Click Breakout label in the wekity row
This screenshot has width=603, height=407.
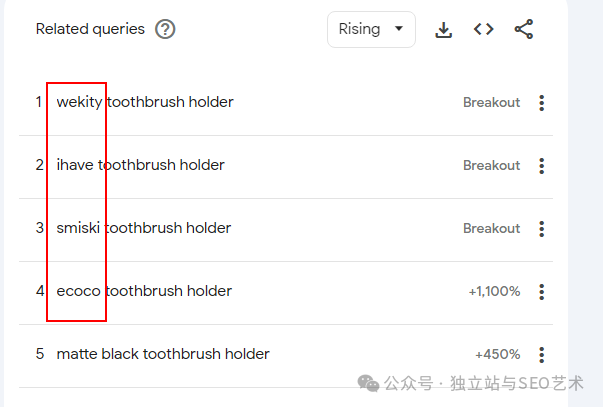[x=491, y=103]
